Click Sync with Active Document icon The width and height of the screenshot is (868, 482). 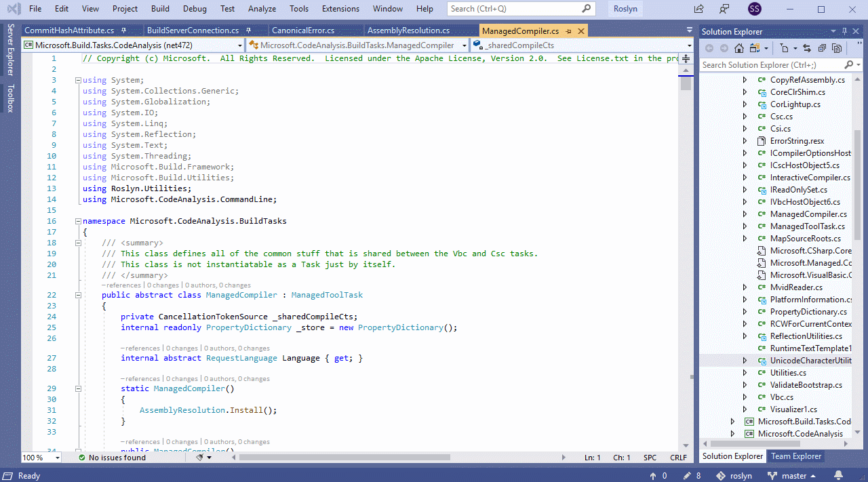tap(807, 48)
